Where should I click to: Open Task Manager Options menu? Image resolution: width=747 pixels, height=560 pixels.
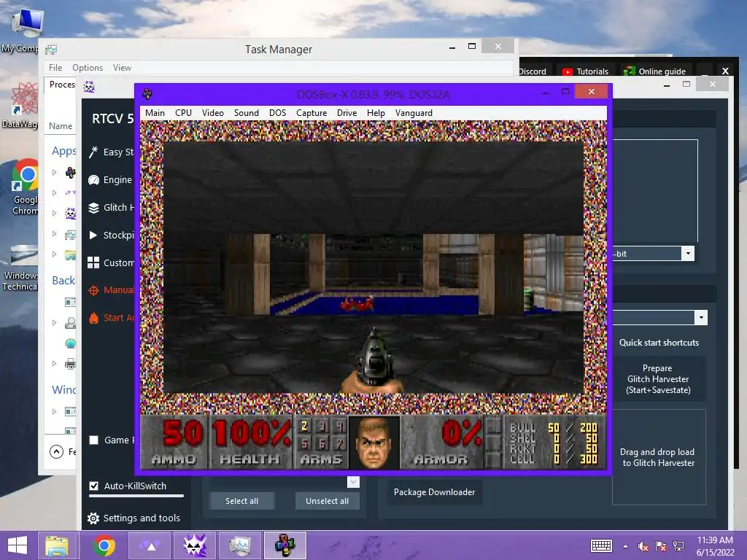pyautogui.click(x=88, y=68)
